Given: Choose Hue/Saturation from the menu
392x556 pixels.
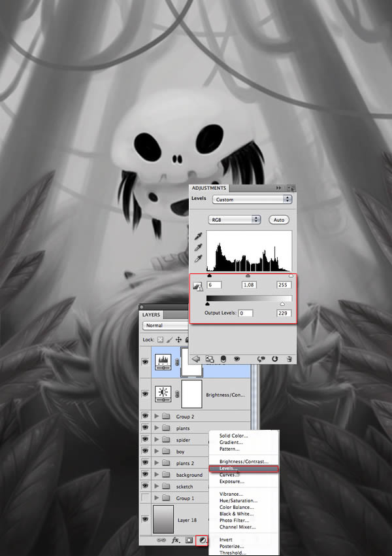Looking at the screenshot, I should point(238,500).
